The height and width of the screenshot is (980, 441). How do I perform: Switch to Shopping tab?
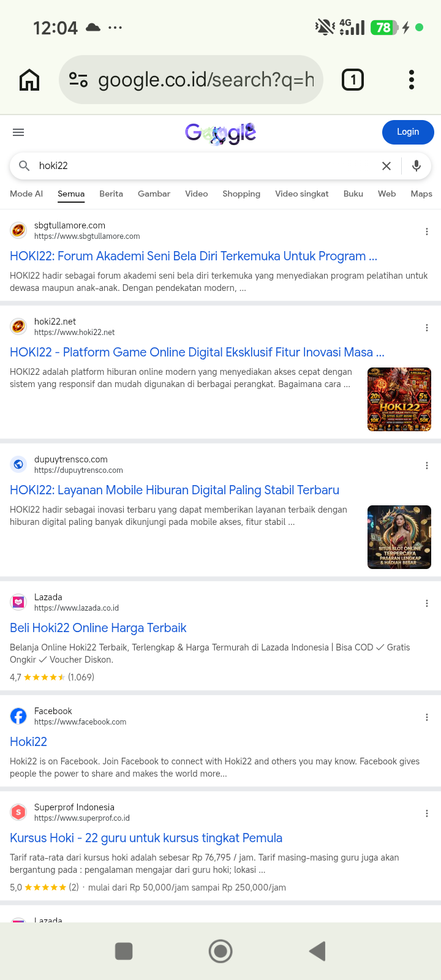[x=241, y=194]
